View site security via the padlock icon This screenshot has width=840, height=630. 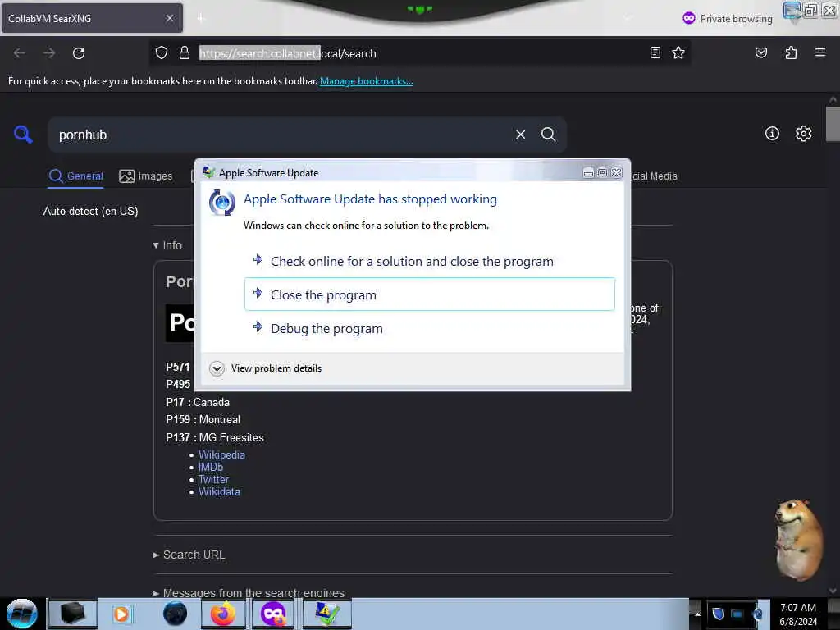[185, 52]
